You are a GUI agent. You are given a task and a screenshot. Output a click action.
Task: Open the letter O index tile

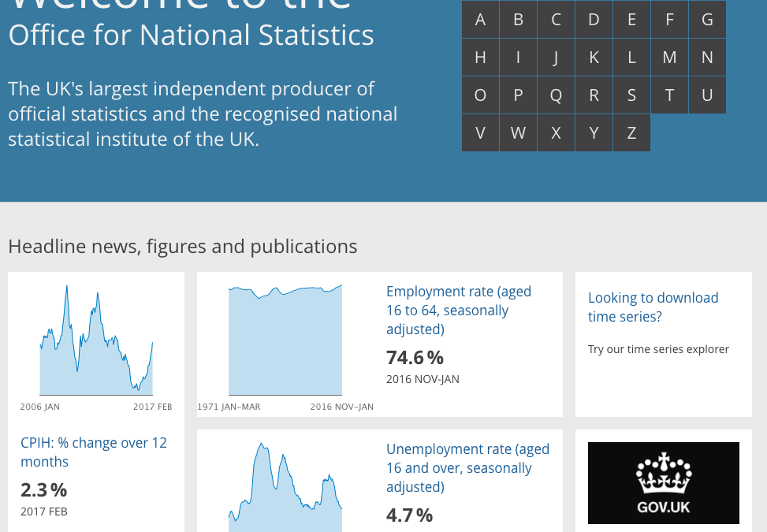[x=480, y=95]
